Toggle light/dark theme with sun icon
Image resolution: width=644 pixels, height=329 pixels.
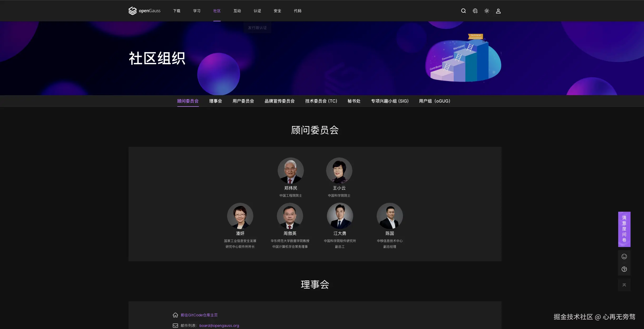(x=486, y=11)
